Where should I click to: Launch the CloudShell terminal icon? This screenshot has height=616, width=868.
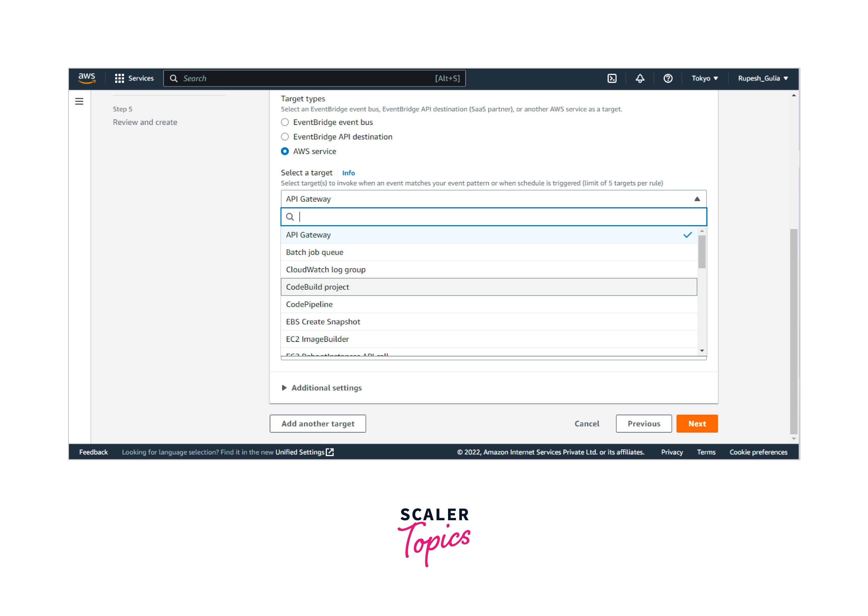[612, 78]
